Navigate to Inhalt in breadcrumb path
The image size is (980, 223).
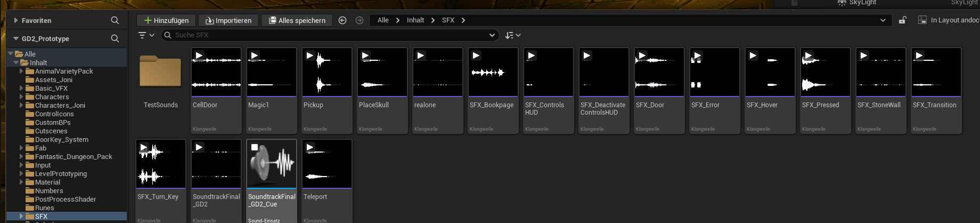pyautogui.click(x=415, y=20)
